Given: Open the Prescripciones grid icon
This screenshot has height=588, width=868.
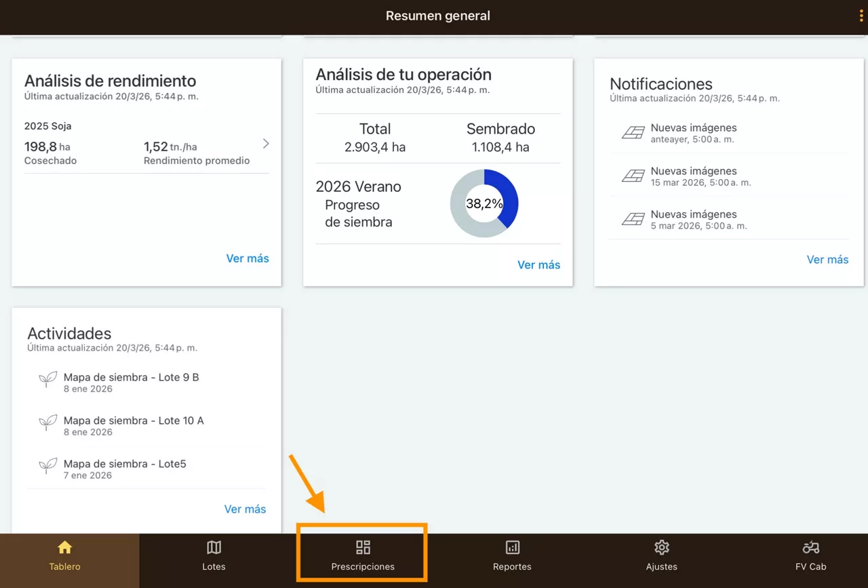Looking at the screenshot, I should click(x=363, y=547).
